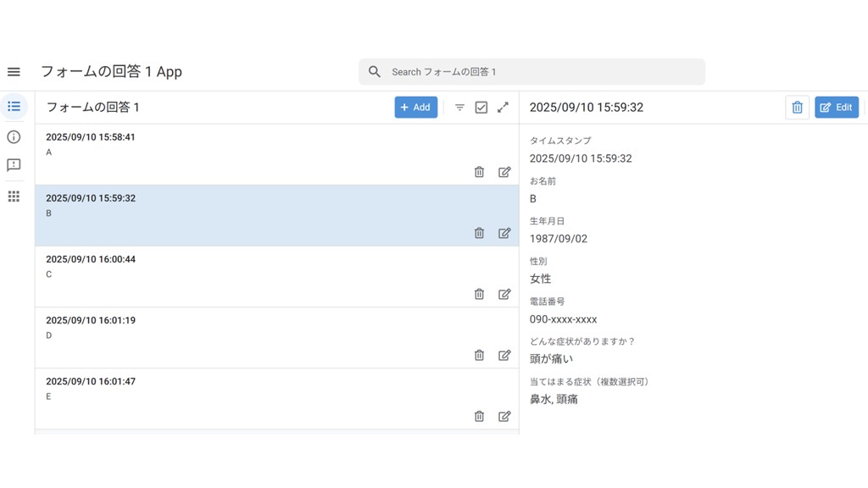The width and height of the screenshot is (868, 488).
Task: Select the list view sidebar icon
Action: (14, 107)
